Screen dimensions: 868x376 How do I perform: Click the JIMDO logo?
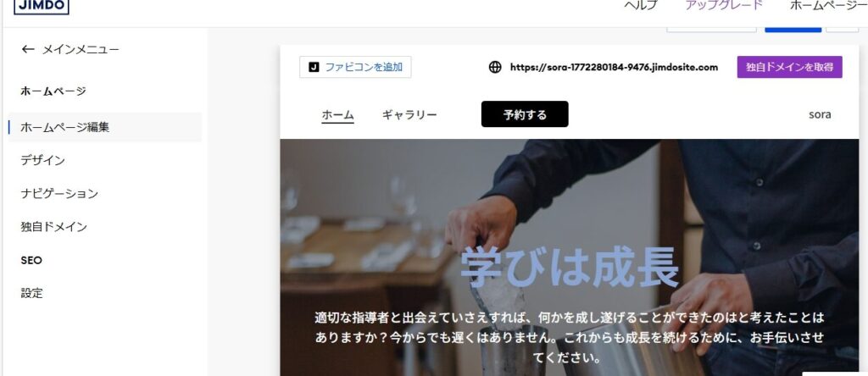(42, 6)
